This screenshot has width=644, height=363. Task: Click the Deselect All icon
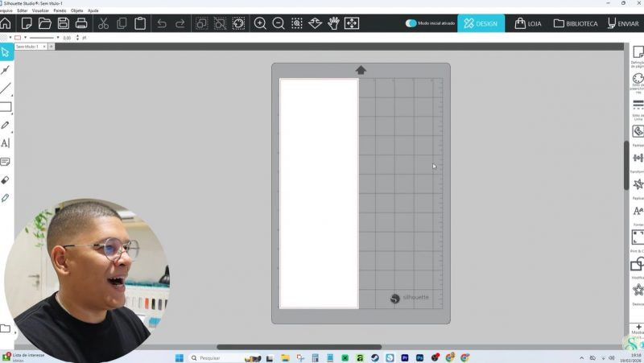click(x=220, y=23)
